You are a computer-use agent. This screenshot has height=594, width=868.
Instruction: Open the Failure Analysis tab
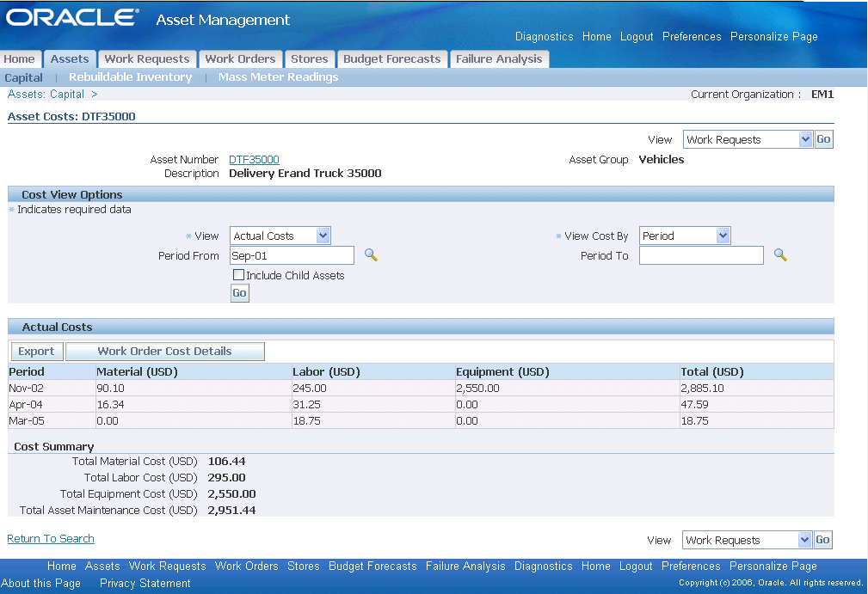pos(499,58)
